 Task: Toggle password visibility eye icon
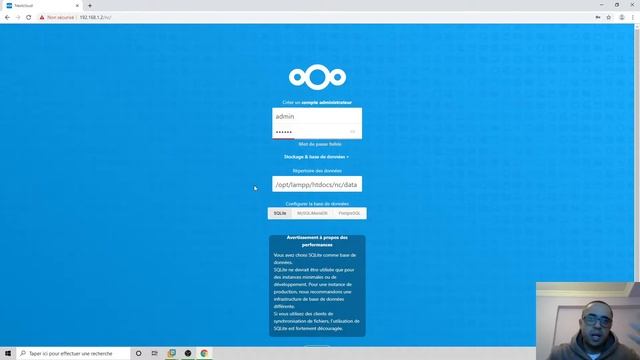[x=353, y=131]
